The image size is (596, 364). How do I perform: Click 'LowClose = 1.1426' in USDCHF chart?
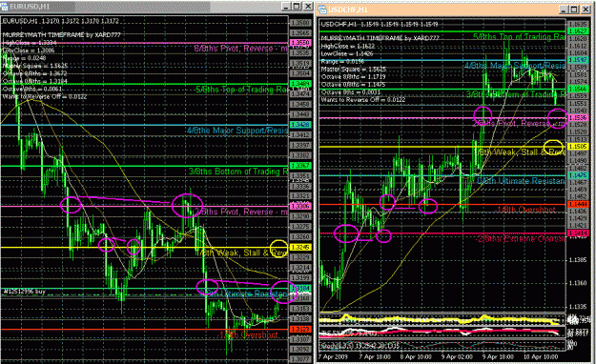click(x=347, y=54)
